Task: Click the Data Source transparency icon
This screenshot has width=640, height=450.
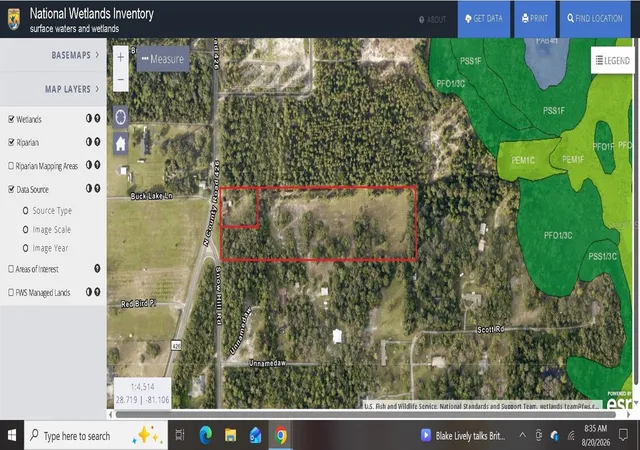Action: tap(89, 188)
